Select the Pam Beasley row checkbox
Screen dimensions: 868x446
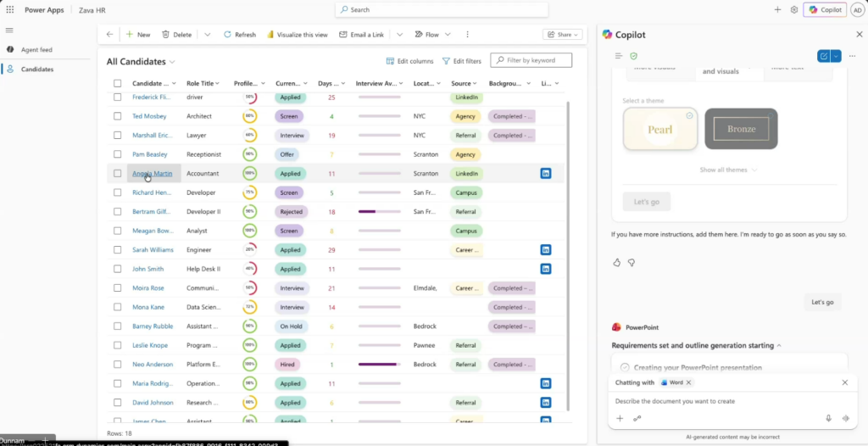(118, 154)
